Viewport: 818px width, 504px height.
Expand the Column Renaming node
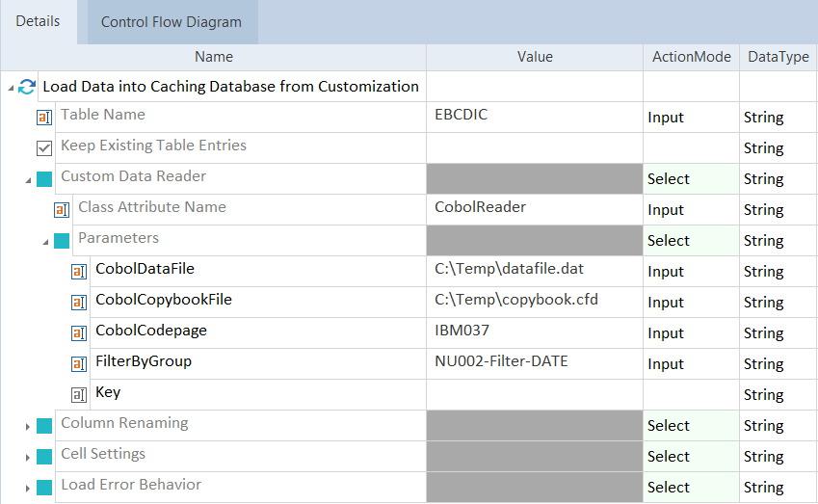coord(27,426)
